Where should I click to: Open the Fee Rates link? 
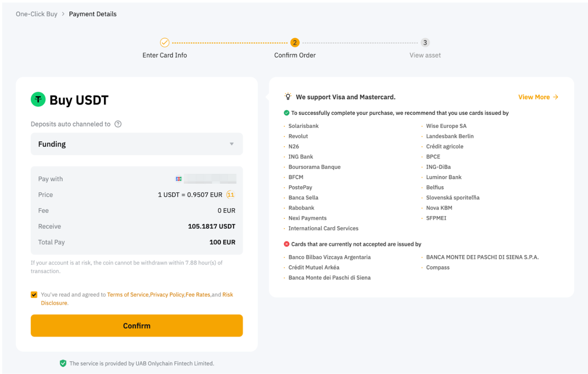click(198, 295)
